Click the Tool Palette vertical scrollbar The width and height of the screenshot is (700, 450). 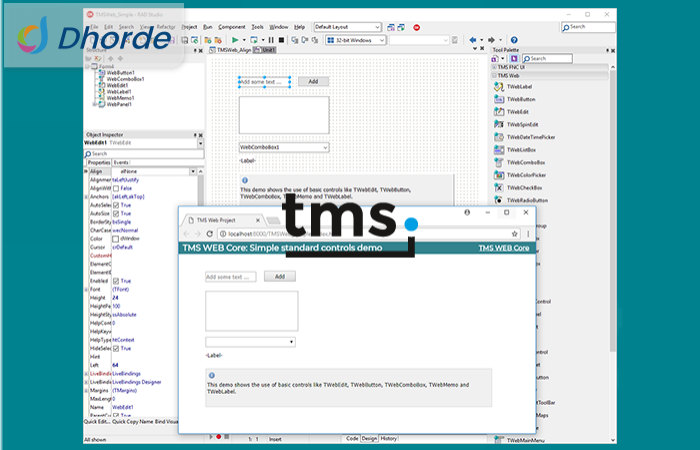click(x=612, y=210)
